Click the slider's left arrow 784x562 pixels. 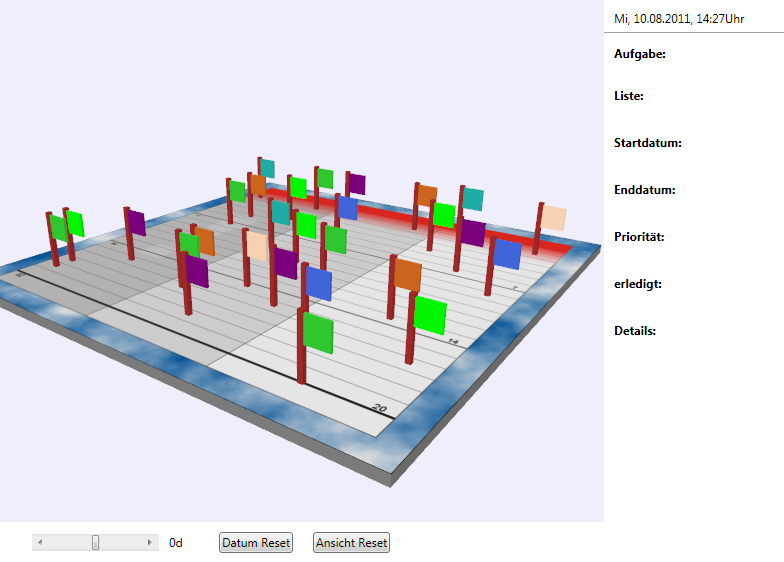tap(40, 542)
